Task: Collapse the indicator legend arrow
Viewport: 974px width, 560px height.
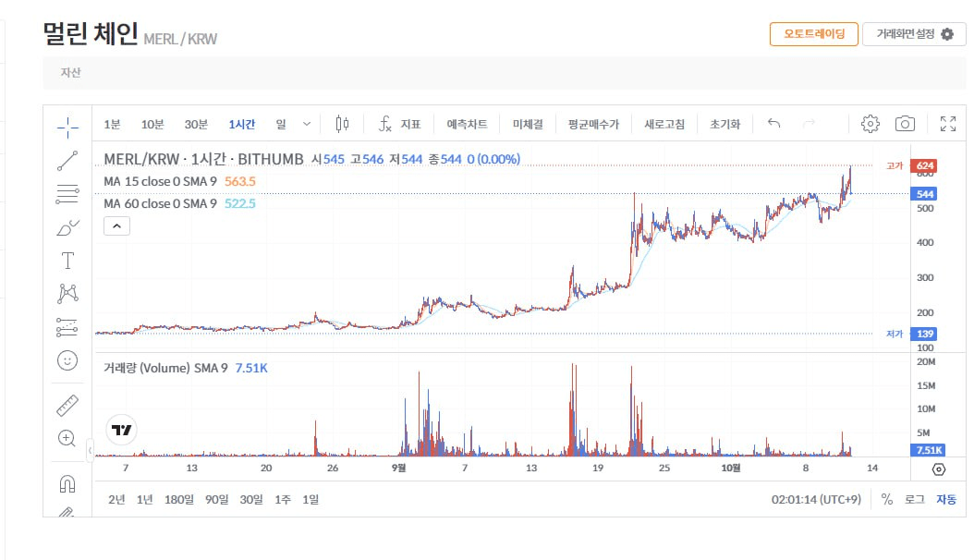Action: click(x=116, y=225)
